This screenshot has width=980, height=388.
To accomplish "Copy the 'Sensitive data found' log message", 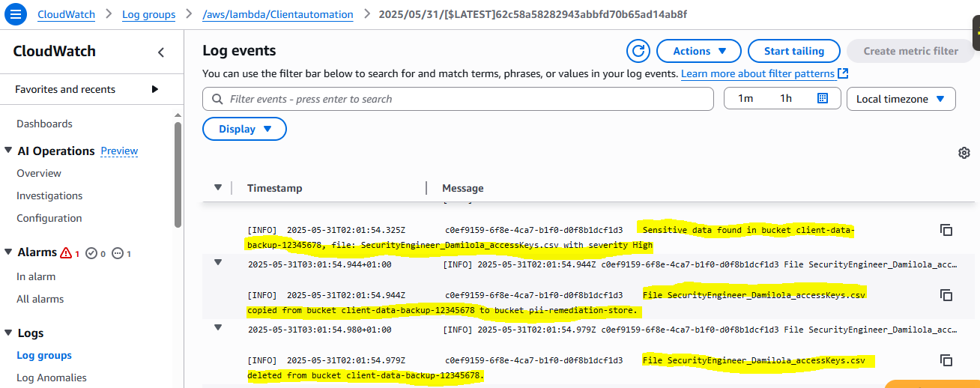I will pos(946,230).
